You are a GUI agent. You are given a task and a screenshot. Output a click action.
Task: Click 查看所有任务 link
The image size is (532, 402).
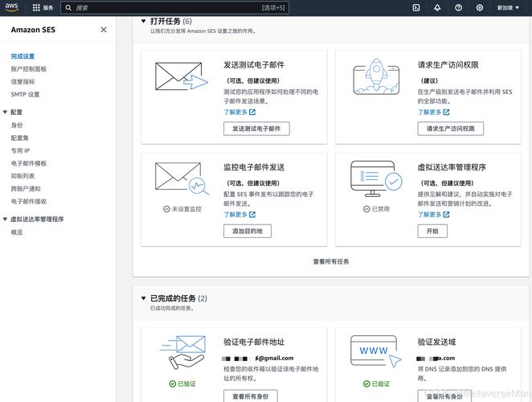point(331,261)
